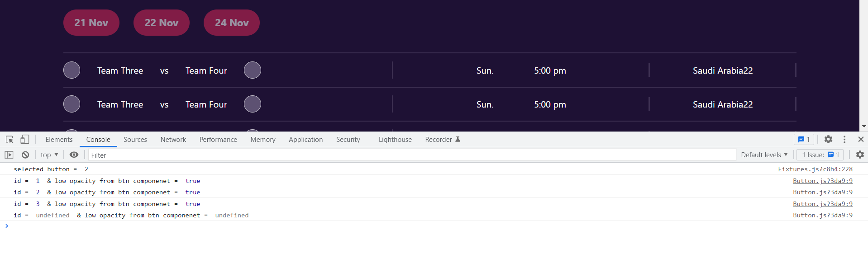Click the 'id = undefined' log message

[131, 215]
